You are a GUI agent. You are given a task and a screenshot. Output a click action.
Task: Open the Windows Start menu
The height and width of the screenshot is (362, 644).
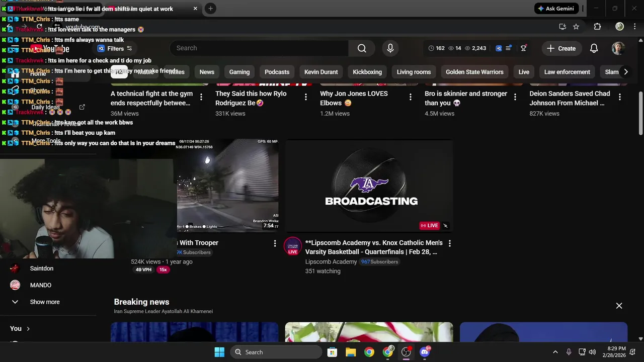click(x=219, y=352)
